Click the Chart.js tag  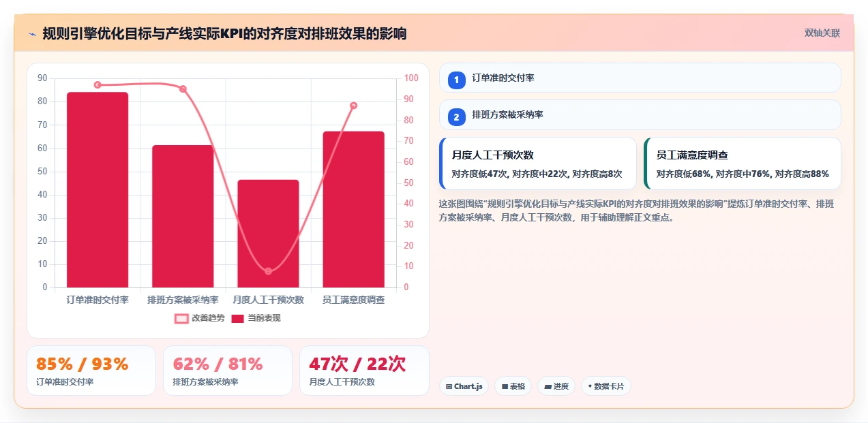pos(464,386)
